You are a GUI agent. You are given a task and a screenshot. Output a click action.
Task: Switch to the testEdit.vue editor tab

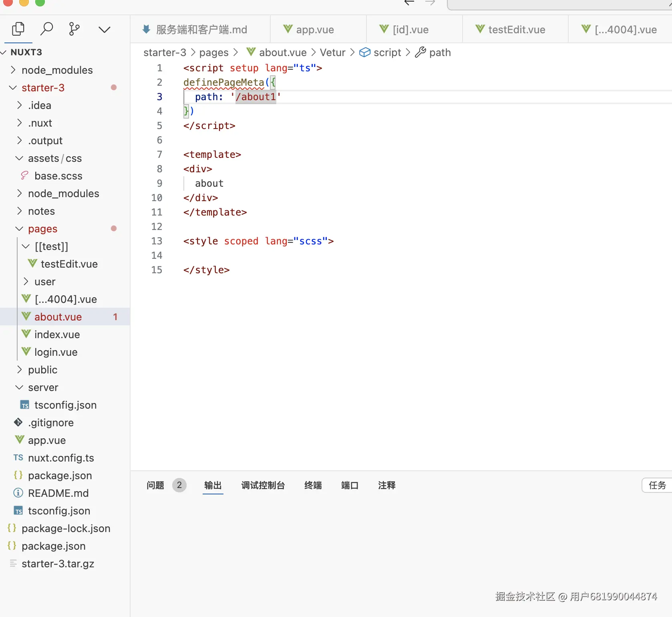515,30
